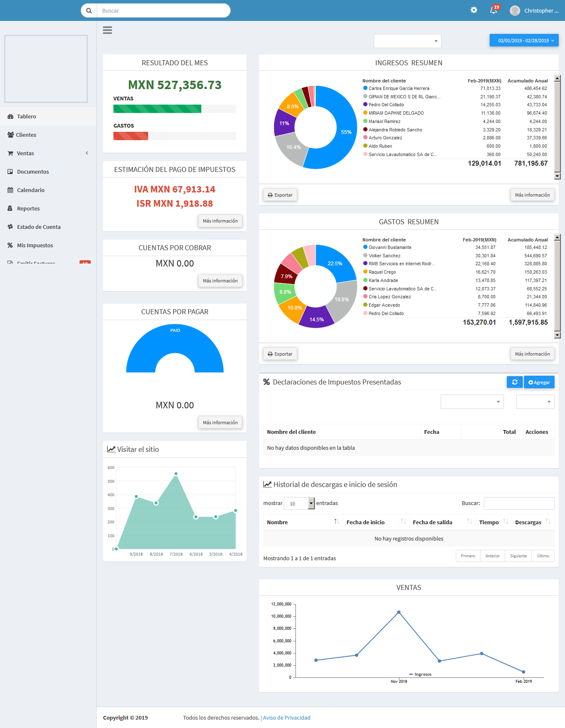Toggle the hamburger sidebar menu icon
Viewport: 565px width, 728px height.
point(108,30)
